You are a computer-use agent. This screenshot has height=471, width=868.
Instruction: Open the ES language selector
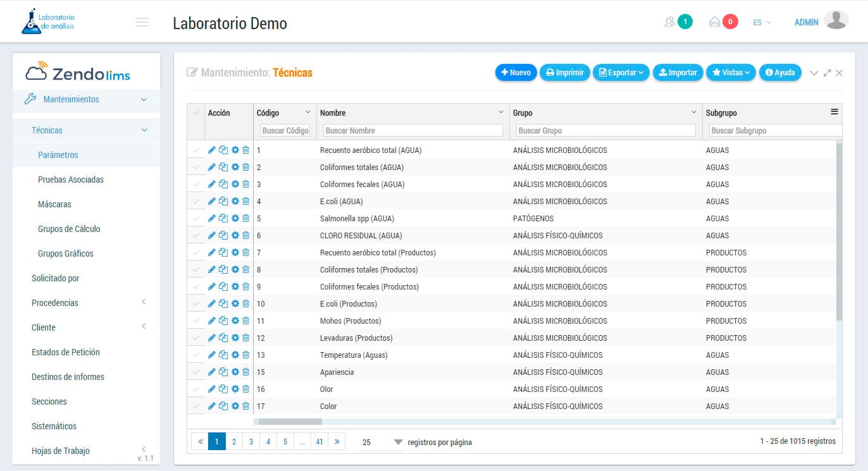click(x=762, y=22)
